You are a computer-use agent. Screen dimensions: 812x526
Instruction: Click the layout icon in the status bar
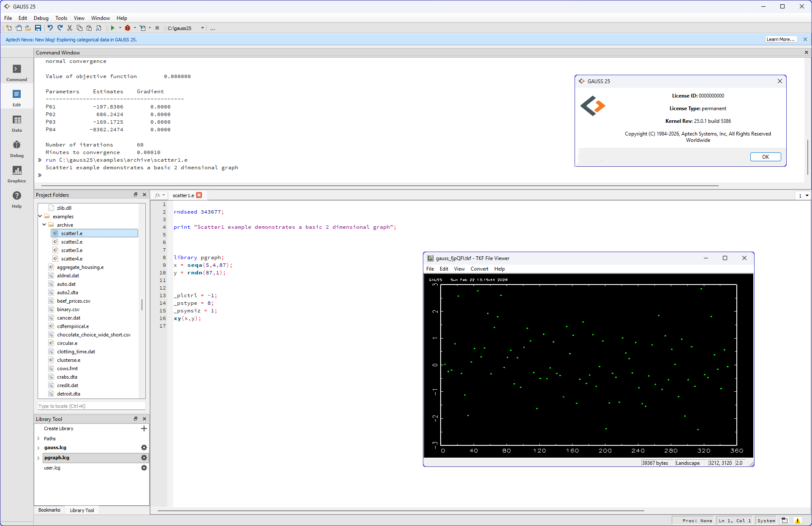click(785, 521)
